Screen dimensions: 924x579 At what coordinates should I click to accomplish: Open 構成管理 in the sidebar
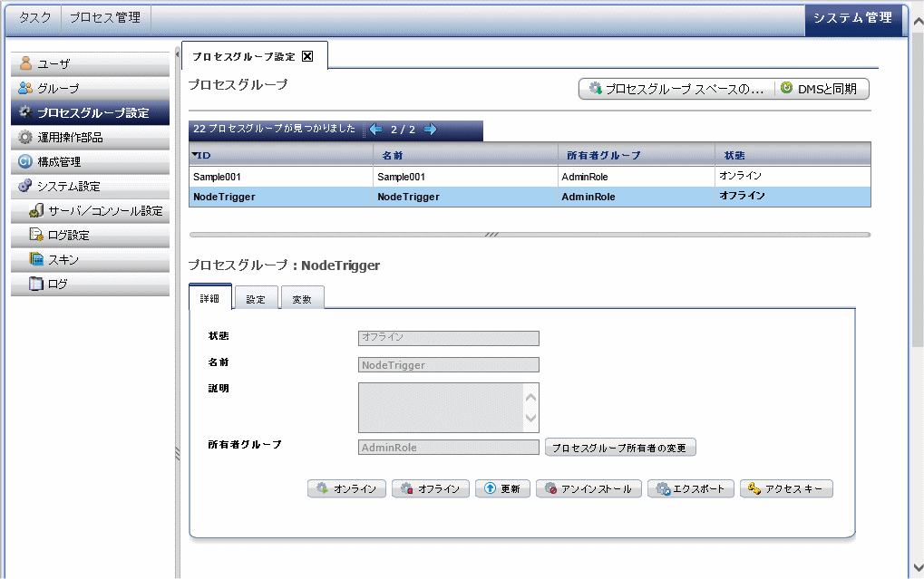90,162
